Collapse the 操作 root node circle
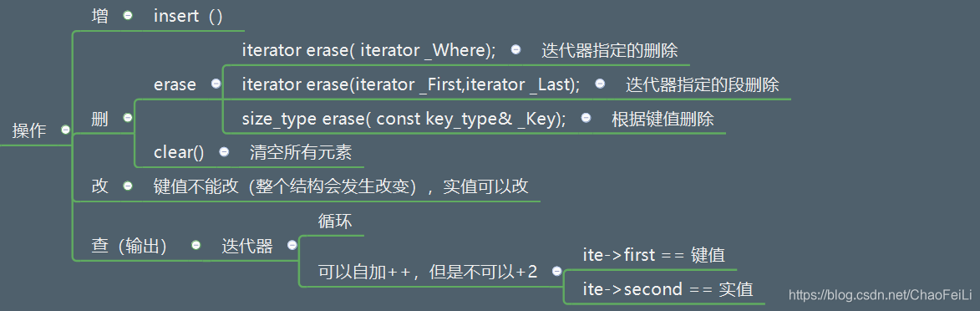Viewport: 980px width, 311px height. click(x=66, y=130)
